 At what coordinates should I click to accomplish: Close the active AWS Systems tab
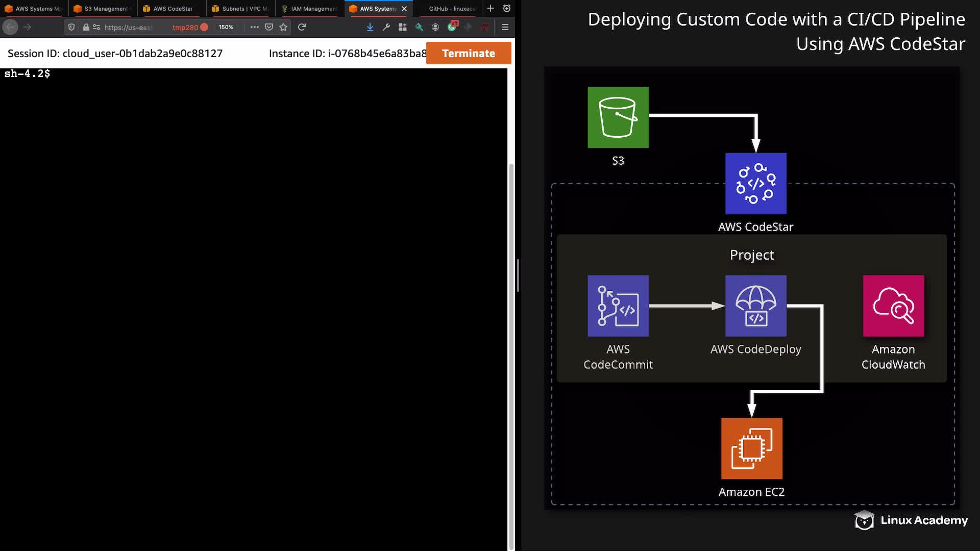[x=404, y=9]
